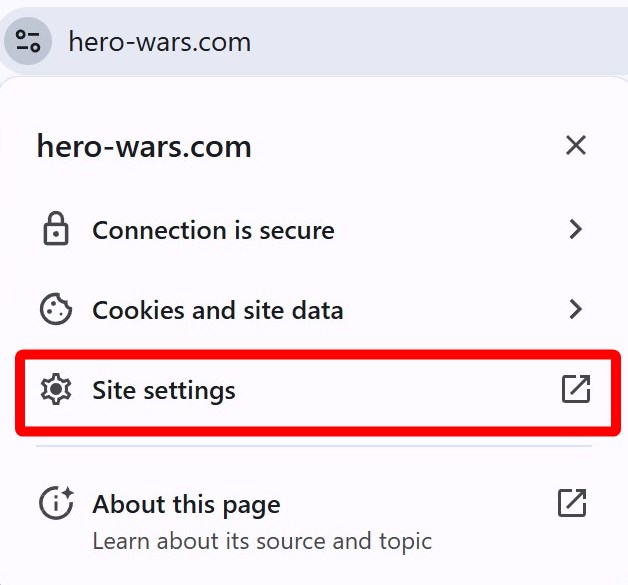Click the site information tune icon
628x585 pixels.
click(28, 42)
